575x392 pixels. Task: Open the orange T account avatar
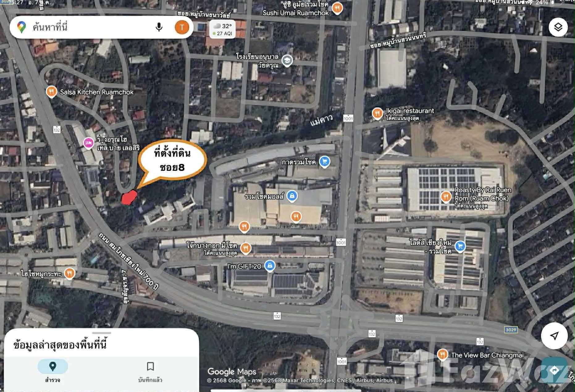[182, 27]
